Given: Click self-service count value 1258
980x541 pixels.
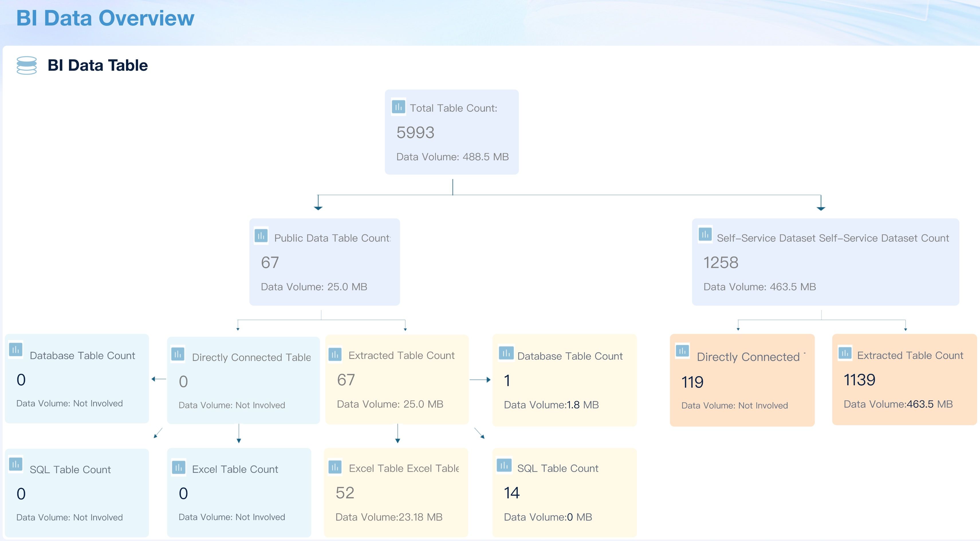Looking at the screenshot, I should 721,262.
